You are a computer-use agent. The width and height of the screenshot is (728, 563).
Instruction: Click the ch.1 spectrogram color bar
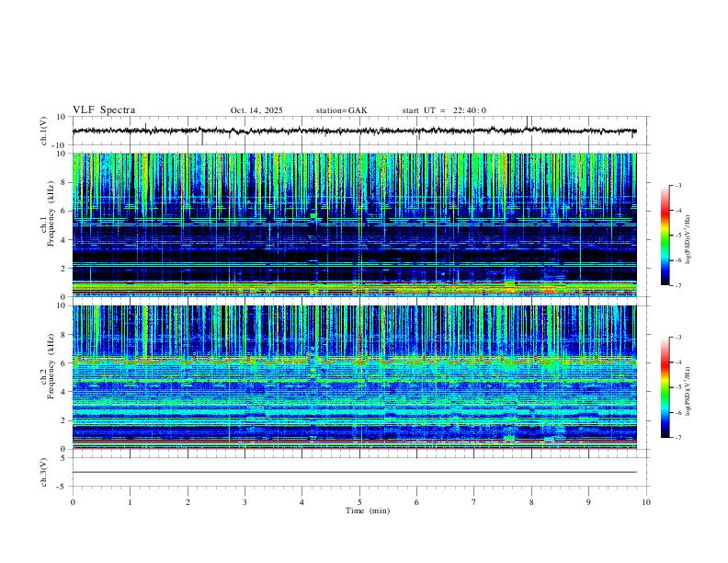[665, 236]
